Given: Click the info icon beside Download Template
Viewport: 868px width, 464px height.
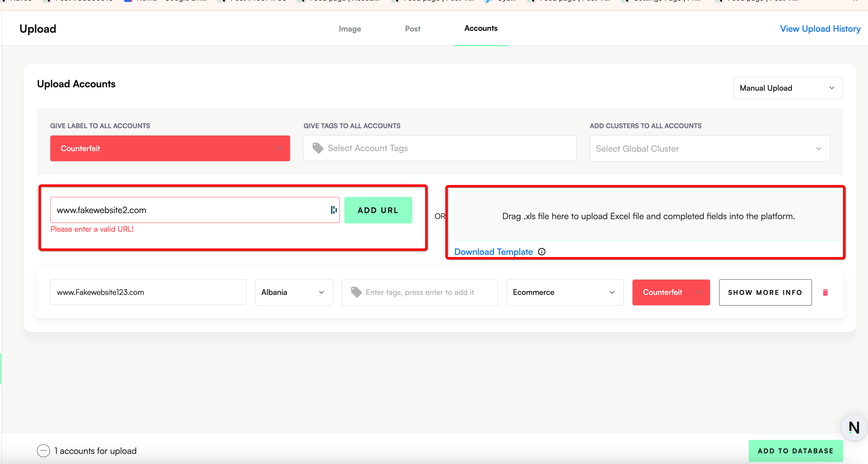Looking at the screenshot, I should pos(541,252).
